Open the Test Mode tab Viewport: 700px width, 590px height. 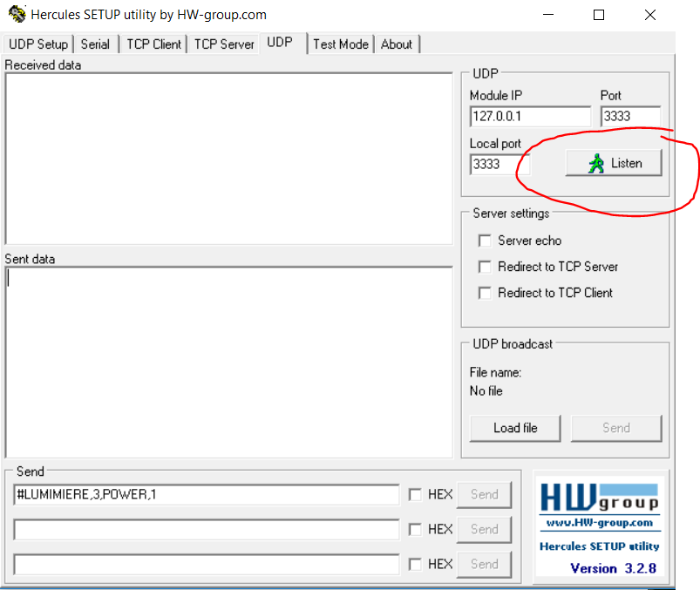point(340,44)
